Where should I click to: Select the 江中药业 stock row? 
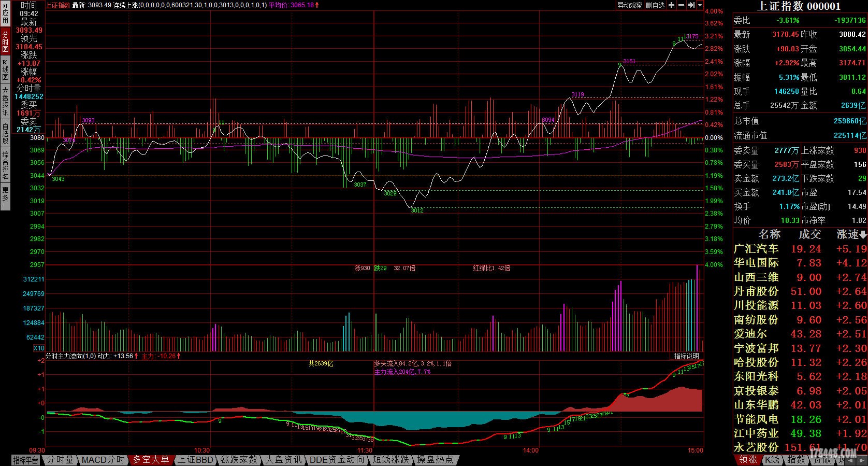click(x=801, y=433)
